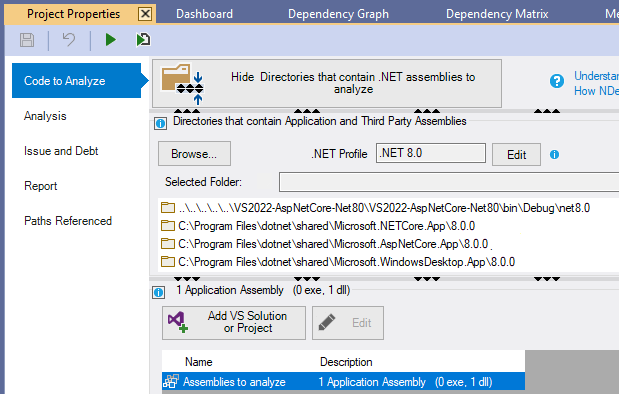Open the Analysis section

[x=45, y=116]
